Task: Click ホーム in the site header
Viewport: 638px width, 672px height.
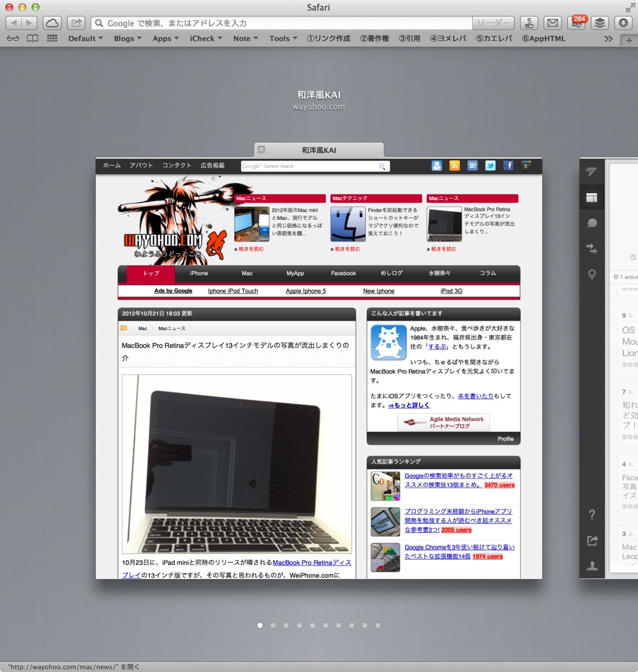Action: [x=112, y=165]
